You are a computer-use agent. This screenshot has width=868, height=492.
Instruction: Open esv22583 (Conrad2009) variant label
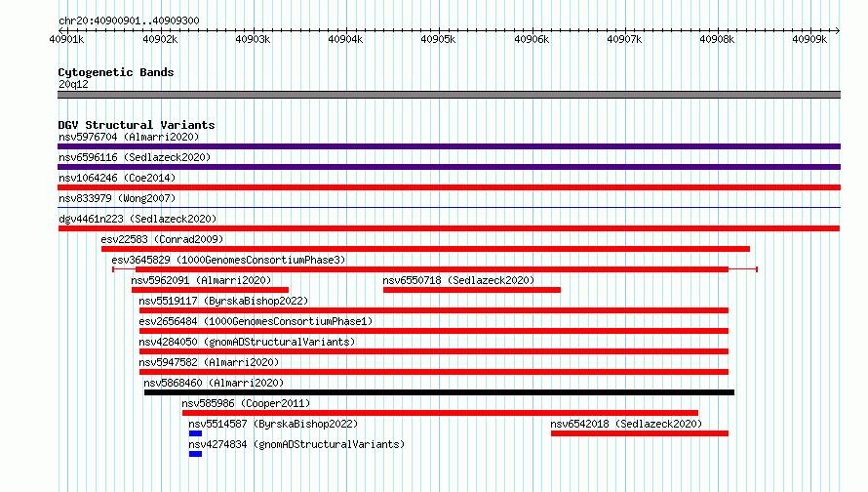click(162, 239)
